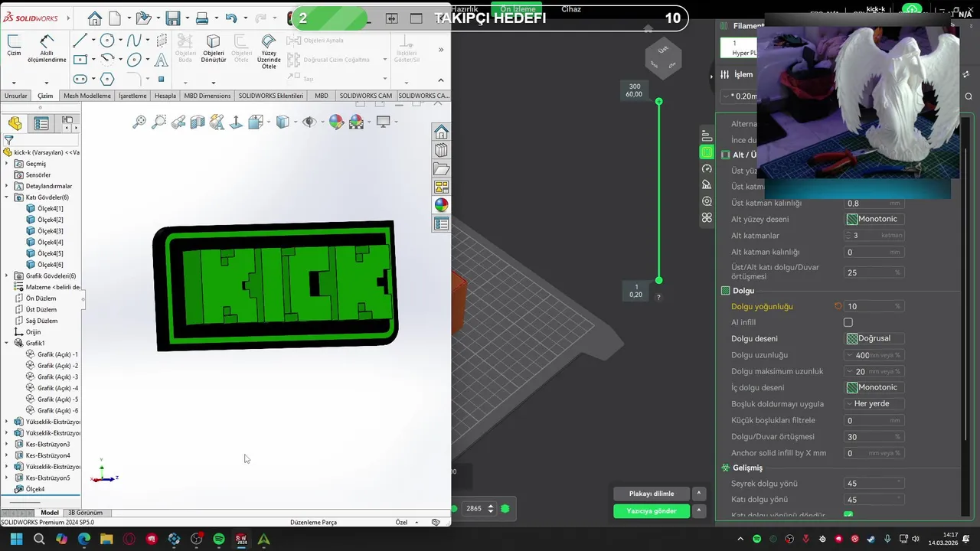Screen dimensions: 980x551
Task: Expand the Kes-Ekstrüzyon3 feature
Action: point(7,444)
